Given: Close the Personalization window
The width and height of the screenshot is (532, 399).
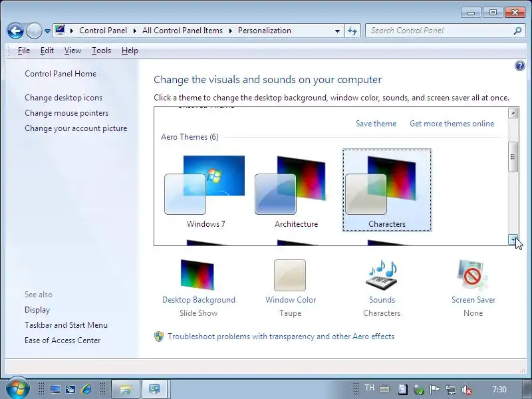Looking at the screenshot, I should click(x=515, y=13).
